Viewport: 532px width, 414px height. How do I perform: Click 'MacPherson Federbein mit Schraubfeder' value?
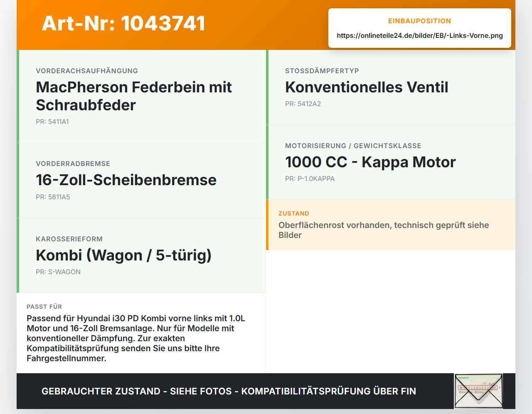click(134, 96)
